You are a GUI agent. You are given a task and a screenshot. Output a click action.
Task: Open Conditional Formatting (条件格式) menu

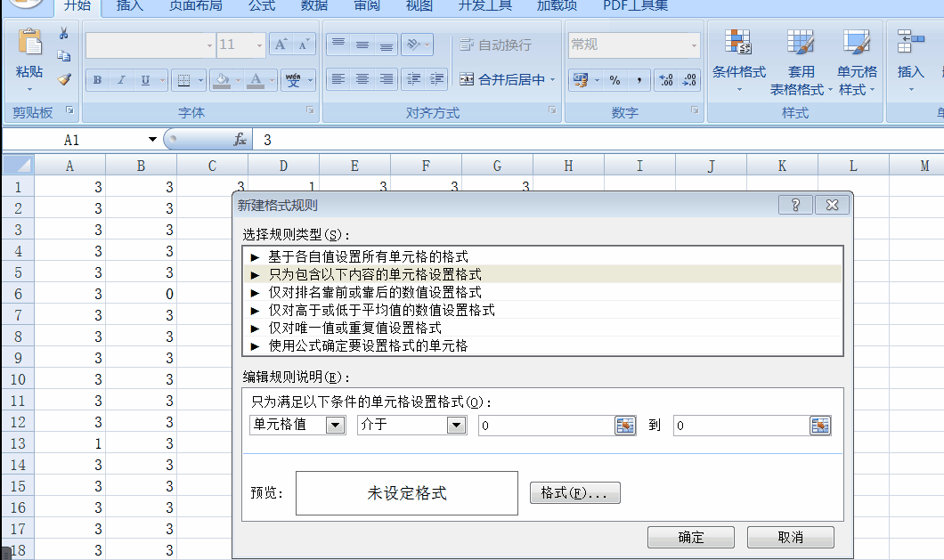tap(738, 61)
